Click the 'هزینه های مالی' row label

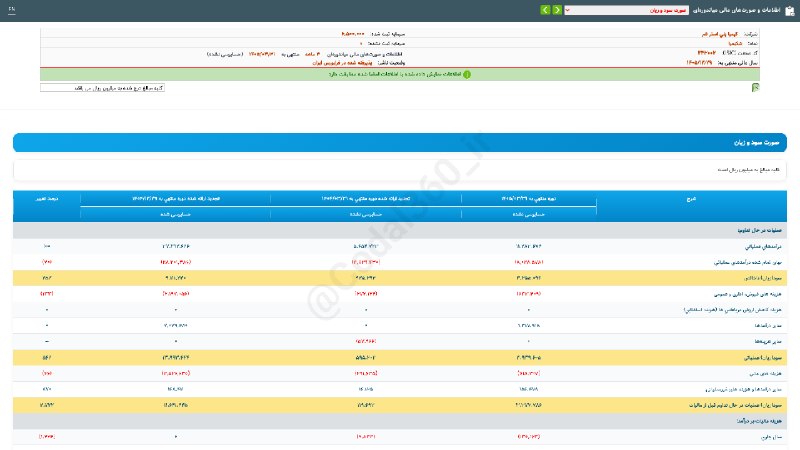tap(765, 373)
